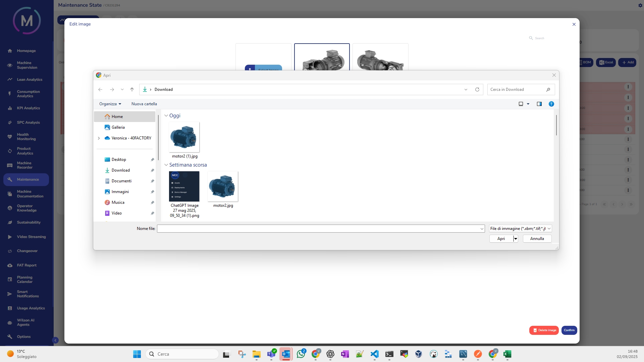Viewport: 644px width, 362px height.
Task: Click the Up one level arrow
Action: [132, 89]
